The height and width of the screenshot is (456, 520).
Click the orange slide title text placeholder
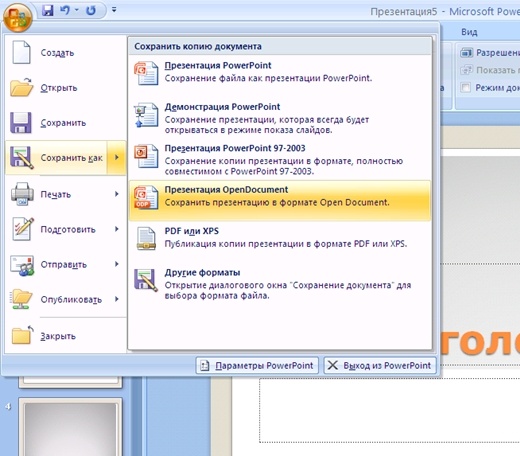[x=479, y=343]
